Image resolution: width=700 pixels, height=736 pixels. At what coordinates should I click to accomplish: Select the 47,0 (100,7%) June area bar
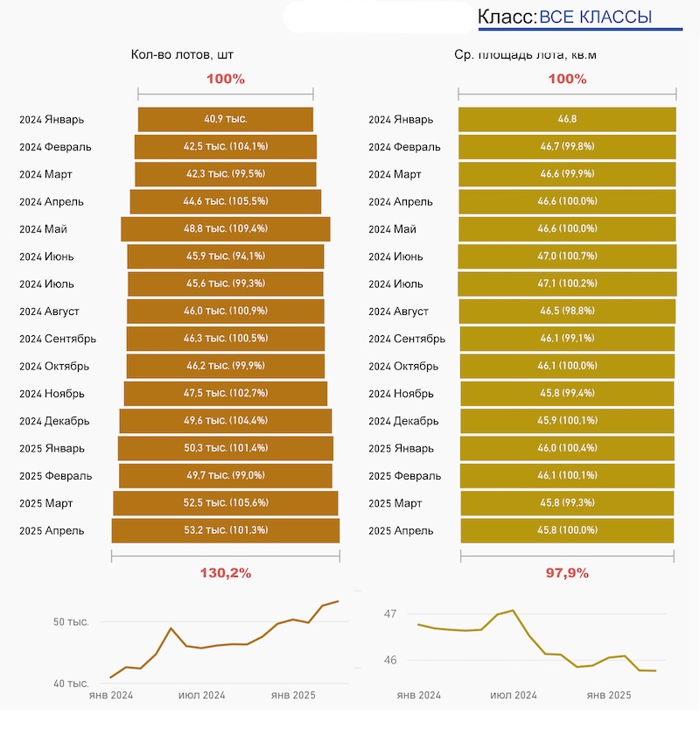(x=567, y=256)
